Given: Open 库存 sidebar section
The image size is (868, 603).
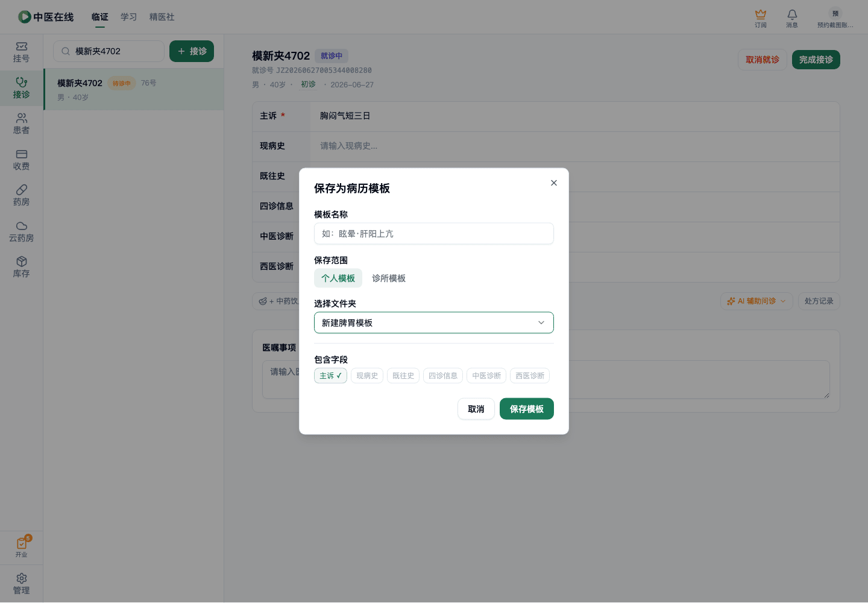Looking at the screenshot, I should coord(22,267).
